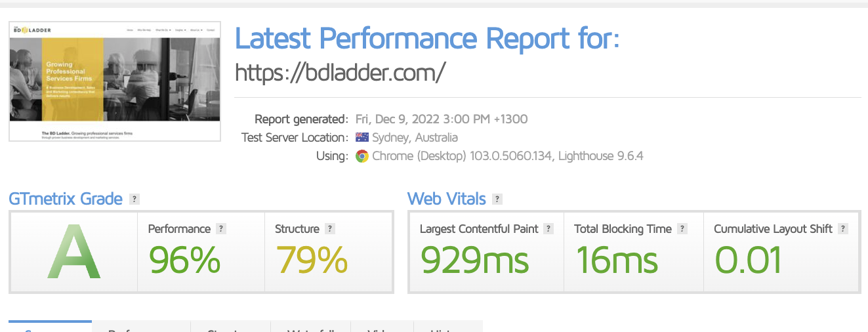Open the Web Vitals help icon
This screenshot has height=332, width=868.
(497, 199)
